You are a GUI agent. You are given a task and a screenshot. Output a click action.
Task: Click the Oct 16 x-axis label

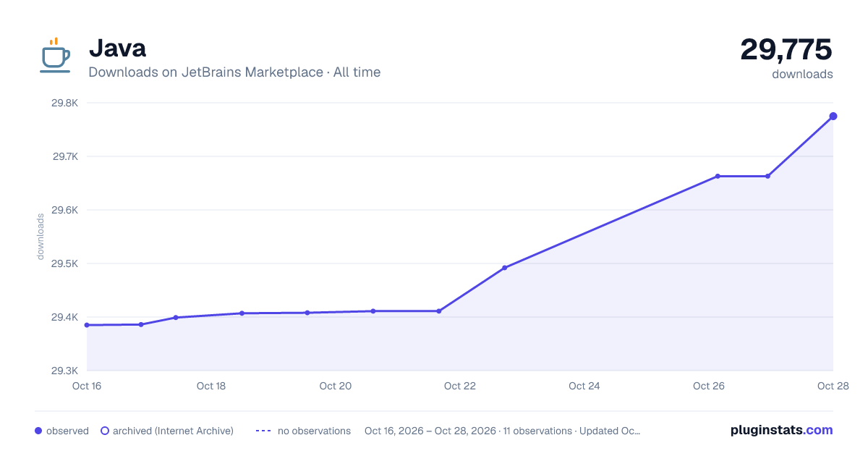click(x=87, y=386)
